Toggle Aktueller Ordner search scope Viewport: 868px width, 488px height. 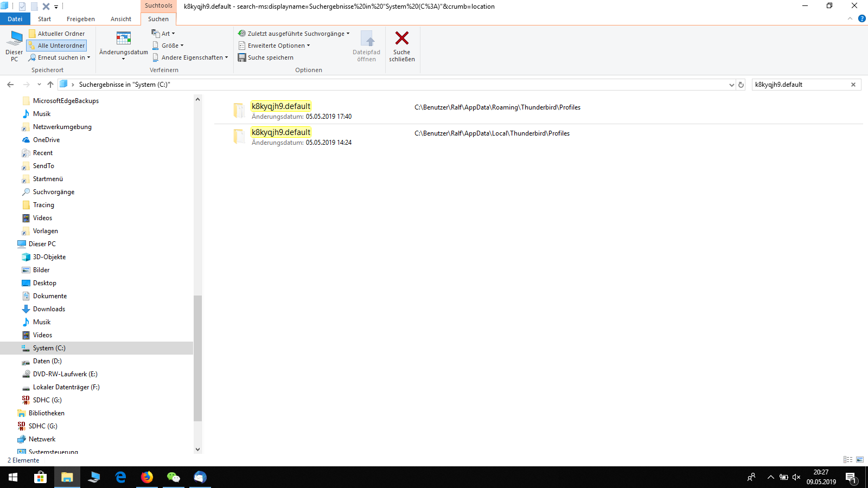click(x=56, y=34)
